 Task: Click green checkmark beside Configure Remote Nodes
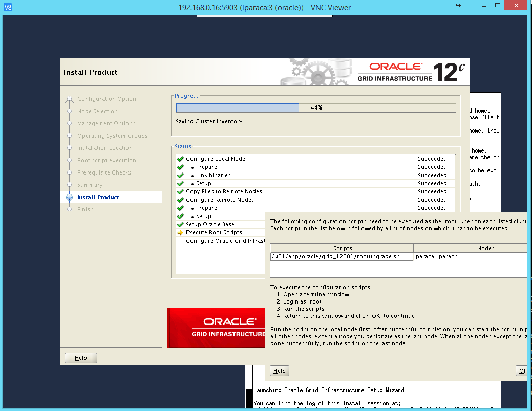click(x=181, y=200)
